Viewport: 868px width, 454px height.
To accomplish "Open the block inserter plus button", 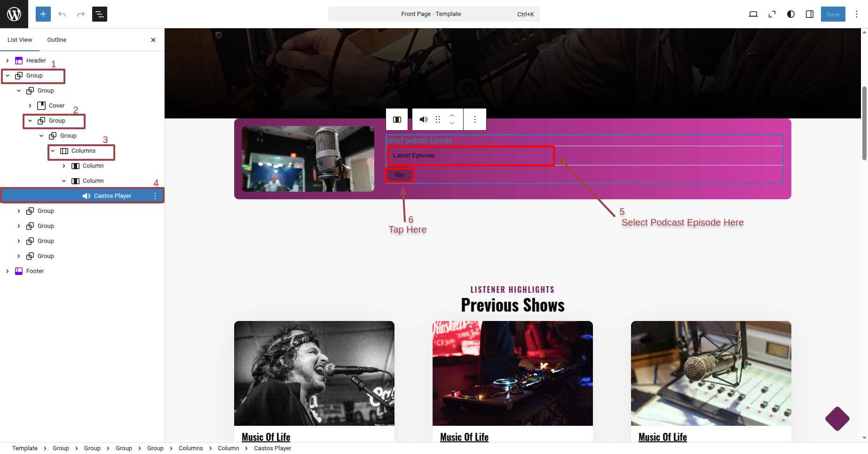I will coord(43,14).
